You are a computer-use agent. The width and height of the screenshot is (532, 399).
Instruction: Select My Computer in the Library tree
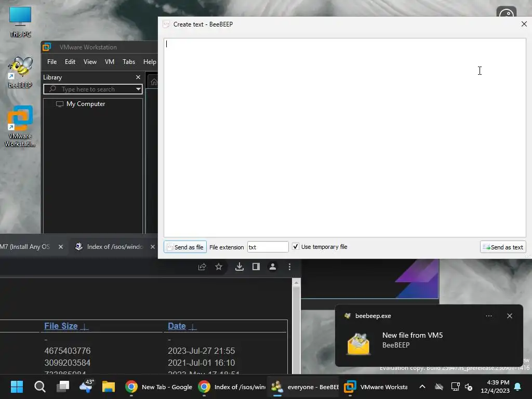point(81,104)
